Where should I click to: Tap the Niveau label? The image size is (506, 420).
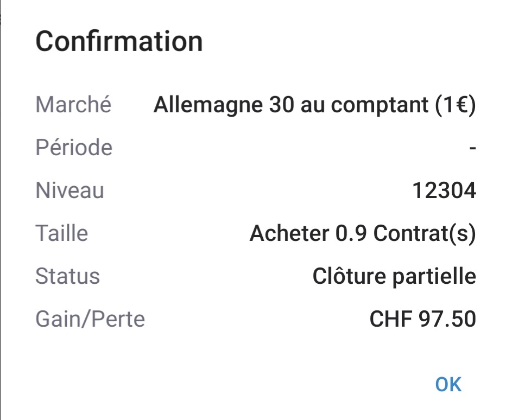[x=69, y=190]
